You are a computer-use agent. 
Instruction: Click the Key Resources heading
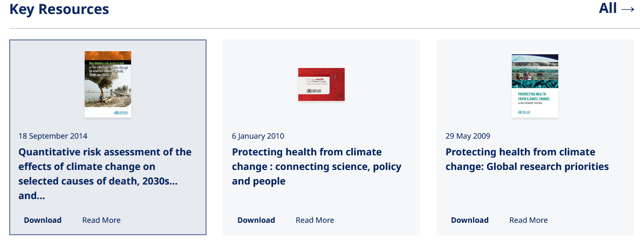(x=59, y=9)
